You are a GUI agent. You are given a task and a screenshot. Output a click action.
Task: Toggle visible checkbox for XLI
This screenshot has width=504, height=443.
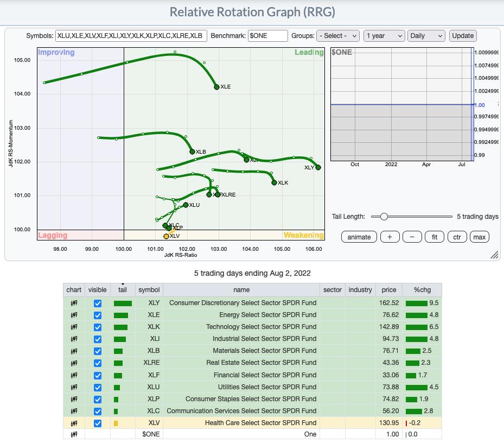click(x=98, y=339)
